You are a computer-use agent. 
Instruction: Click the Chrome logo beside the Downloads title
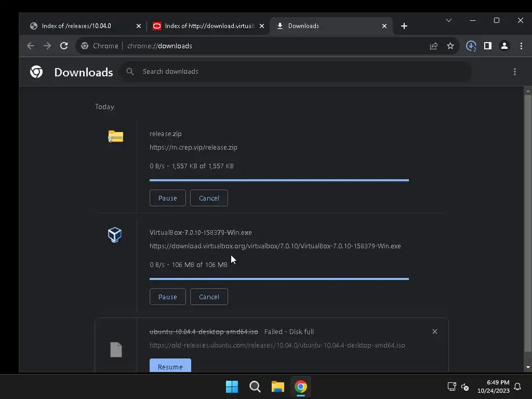point(36,72)
